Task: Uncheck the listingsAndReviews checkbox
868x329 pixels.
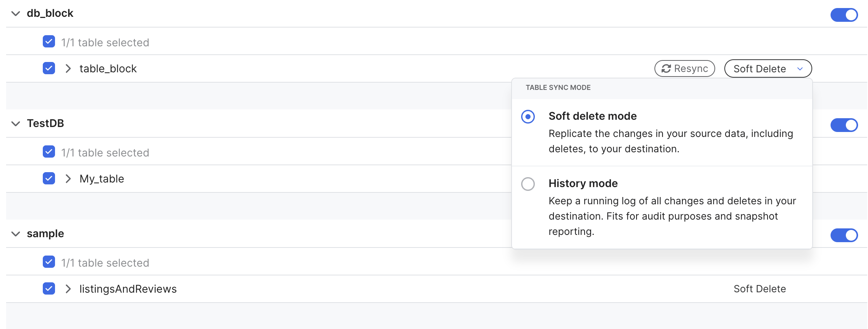Action: click(49, 288)
